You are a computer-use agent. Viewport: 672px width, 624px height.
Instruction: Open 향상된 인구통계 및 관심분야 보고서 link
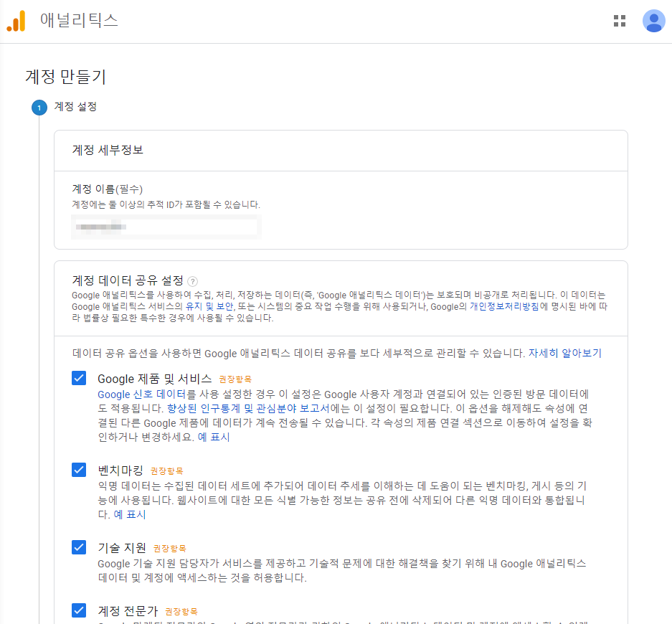[248, 408]
